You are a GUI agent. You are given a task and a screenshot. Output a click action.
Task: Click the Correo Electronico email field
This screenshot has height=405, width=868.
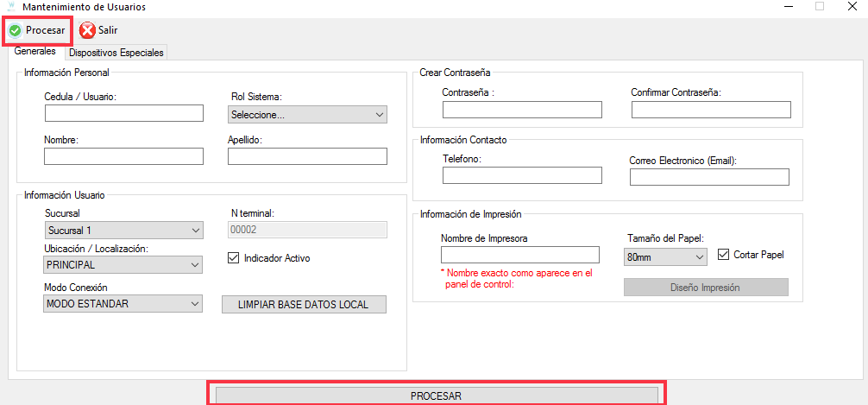[x=708, y=176]
